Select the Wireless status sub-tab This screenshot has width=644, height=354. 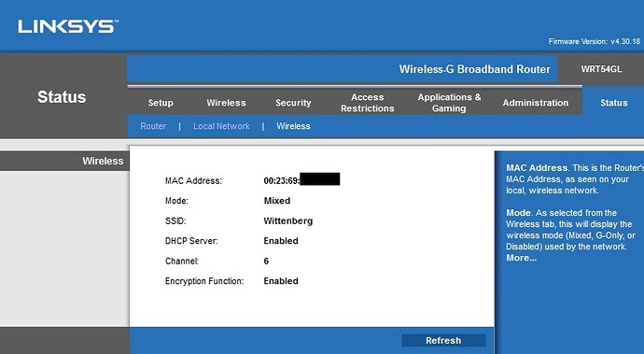(x=293, y=126)
